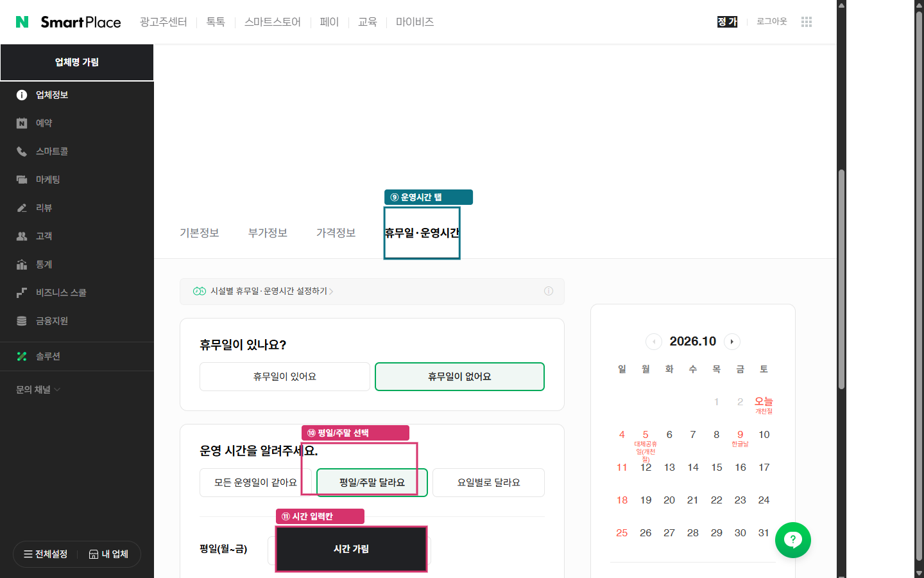Open 스마트콜 phone icon in sidebar

22,152
